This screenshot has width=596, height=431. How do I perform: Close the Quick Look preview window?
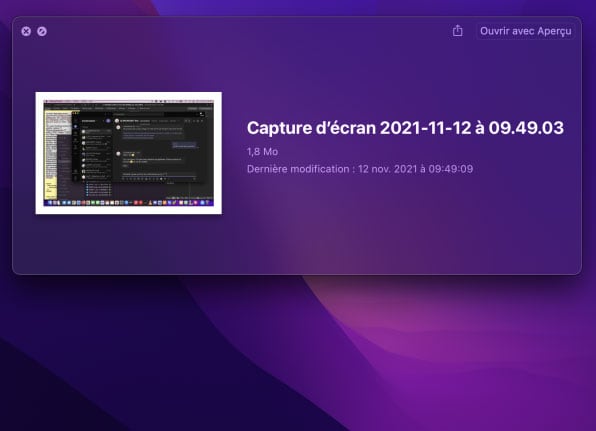[x=26, y=31]
